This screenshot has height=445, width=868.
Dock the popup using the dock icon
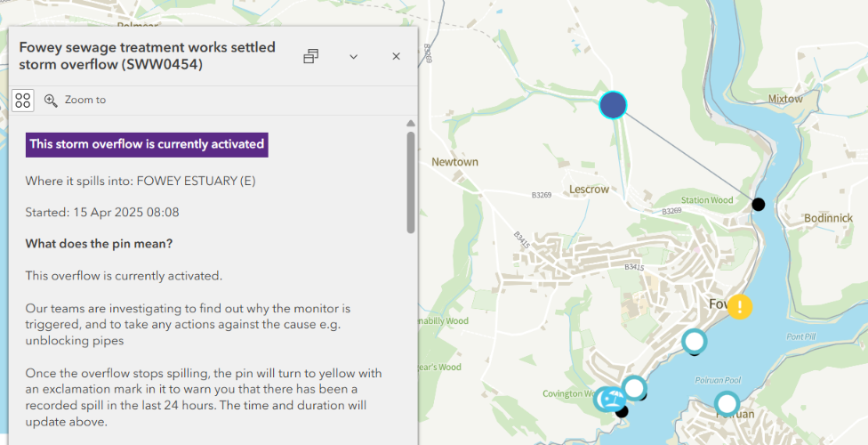[310, 56]
